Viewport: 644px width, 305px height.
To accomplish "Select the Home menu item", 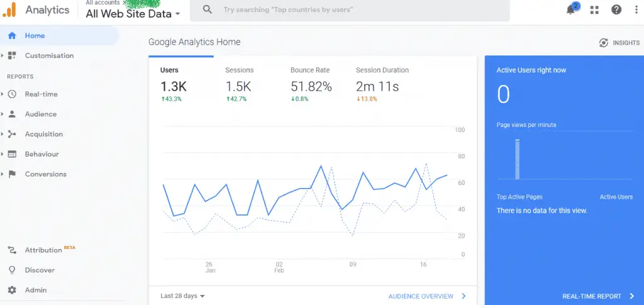I will (59, 36).
